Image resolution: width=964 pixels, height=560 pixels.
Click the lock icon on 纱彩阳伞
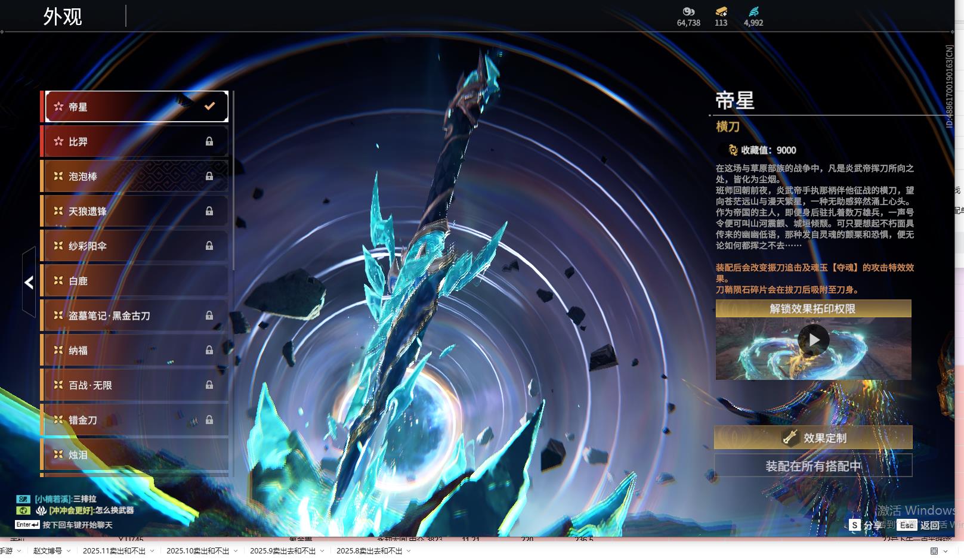[209, 246]
